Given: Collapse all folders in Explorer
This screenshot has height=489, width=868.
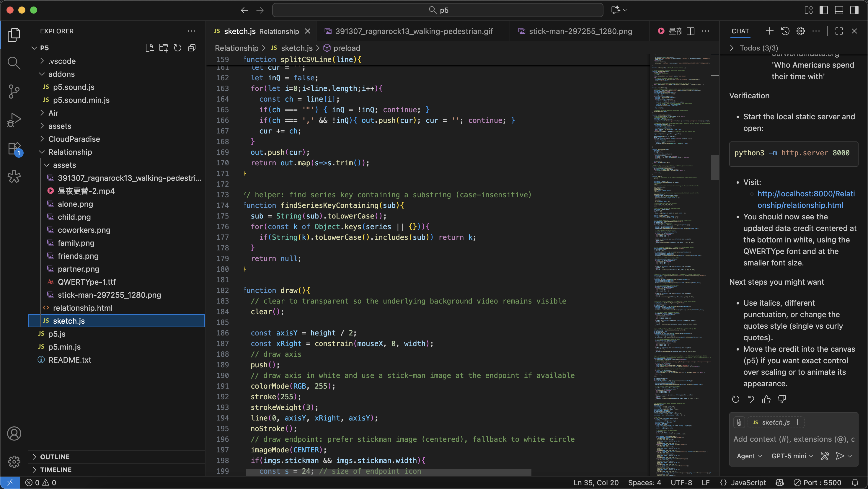Looking at the screenshot, I should 192,48.
